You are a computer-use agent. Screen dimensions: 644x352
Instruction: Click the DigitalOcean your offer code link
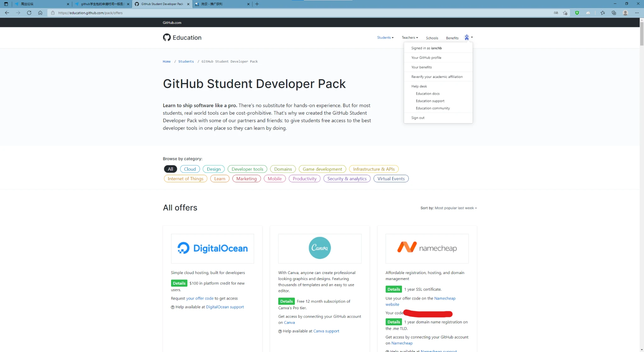point(200,299)
